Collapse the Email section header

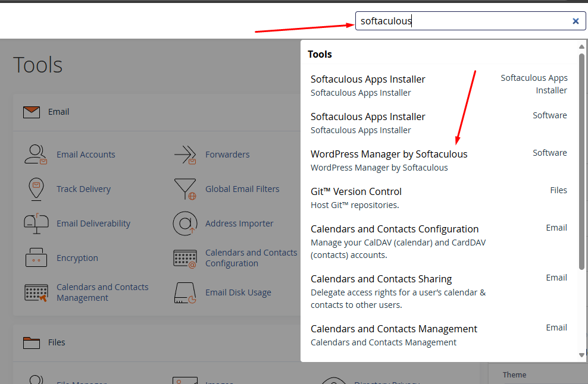[58, 112]
